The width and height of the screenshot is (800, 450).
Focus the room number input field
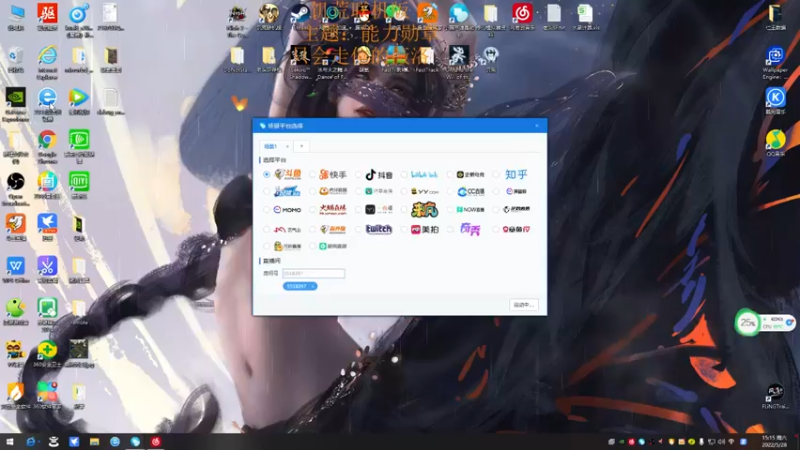[x=313, y=273]
